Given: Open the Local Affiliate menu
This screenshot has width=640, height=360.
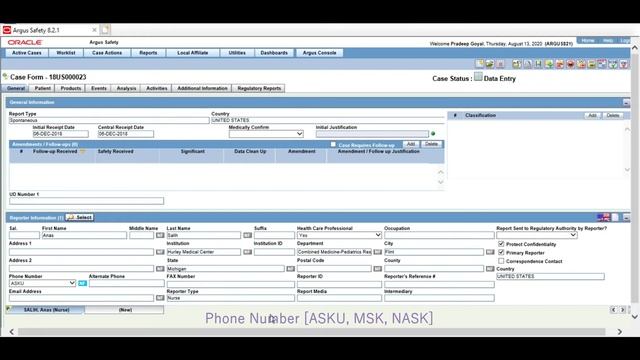Looking at the screenshot, I should pos(193,53).
